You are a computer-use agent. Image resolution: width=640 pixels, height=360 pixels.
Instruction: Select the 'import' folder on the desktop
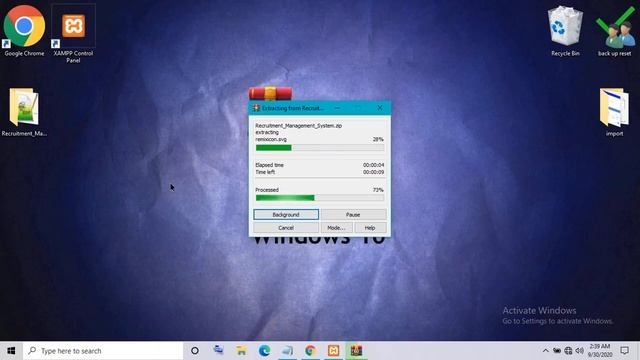point(614,112)
